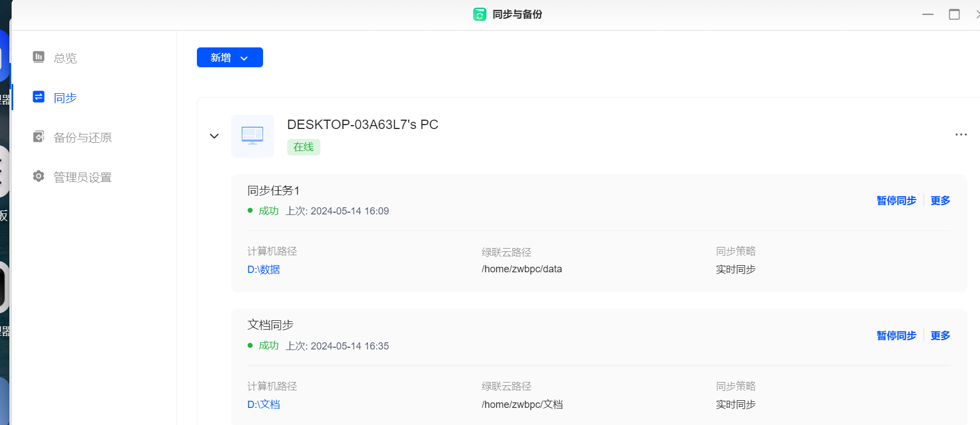Click the 同步 sync arrows icon

[x=39, y=97]
